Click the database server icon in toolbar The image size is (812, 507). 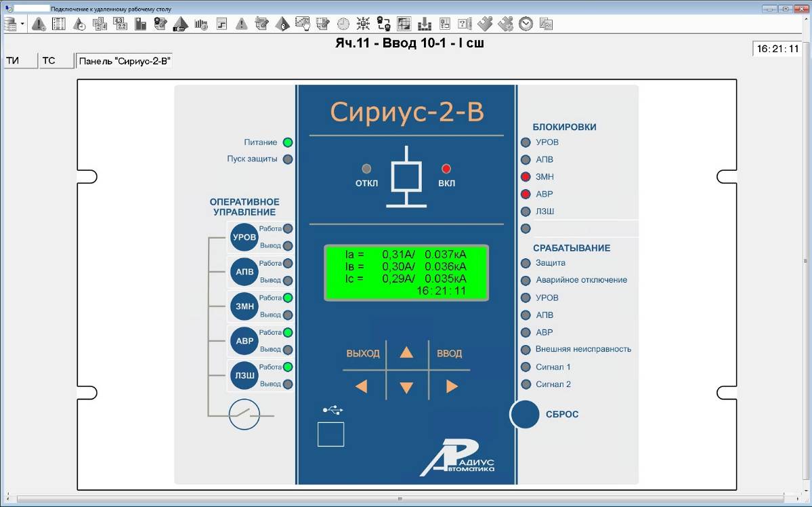pyautogui.click(x=10, y=24)
